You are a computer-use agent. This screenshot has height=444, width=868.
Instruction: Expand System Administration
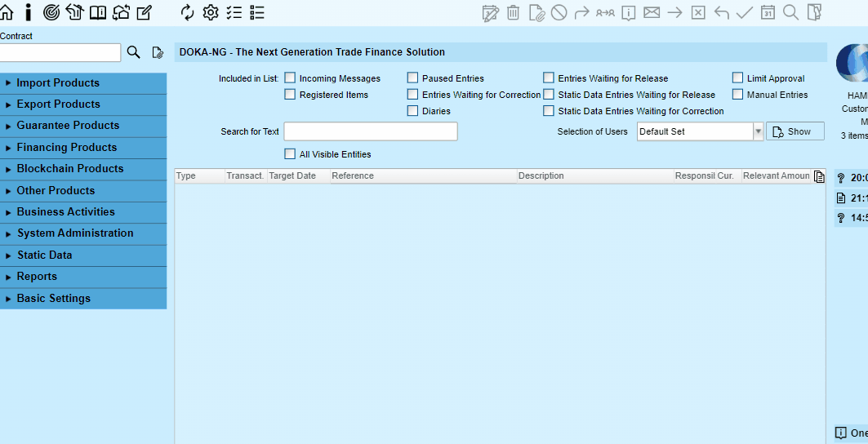(x=83, y=233)
